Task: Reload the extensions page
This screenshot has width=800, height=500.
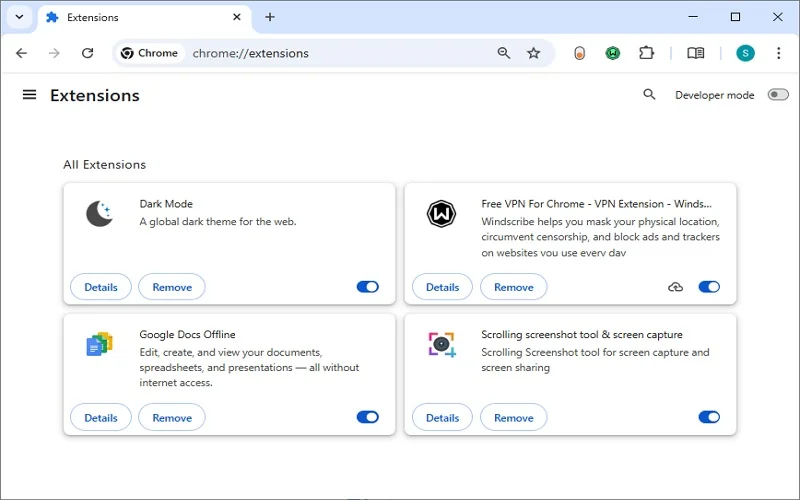Action: 88,53
